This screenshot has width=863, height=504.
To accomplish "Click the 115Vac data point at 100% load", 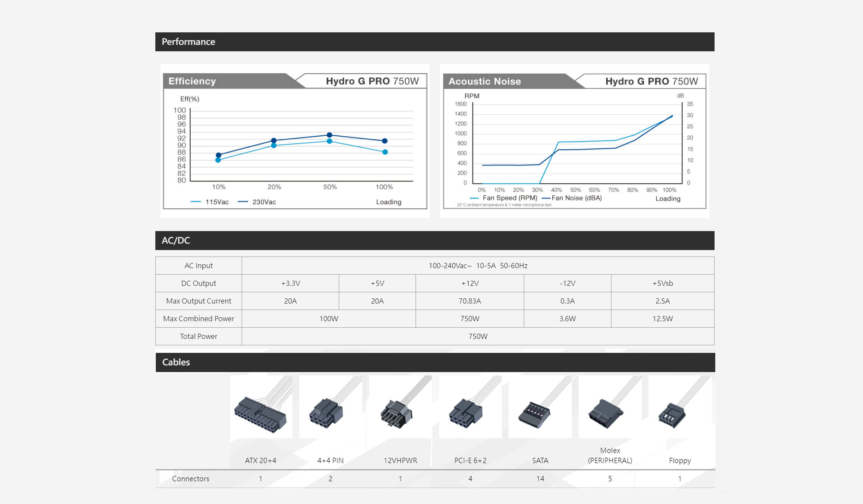I will [385, 152].
